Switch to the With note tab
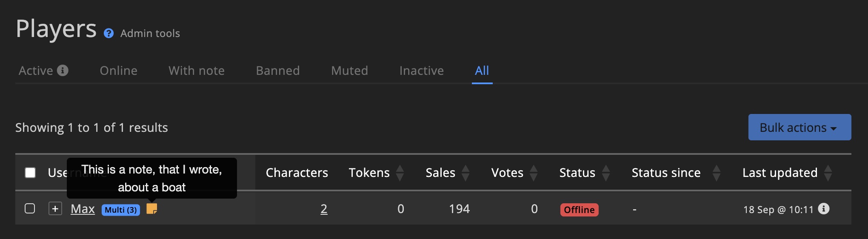Image resolution: width=868 pixels, height=239 pixels. click(x=197, y=71)
